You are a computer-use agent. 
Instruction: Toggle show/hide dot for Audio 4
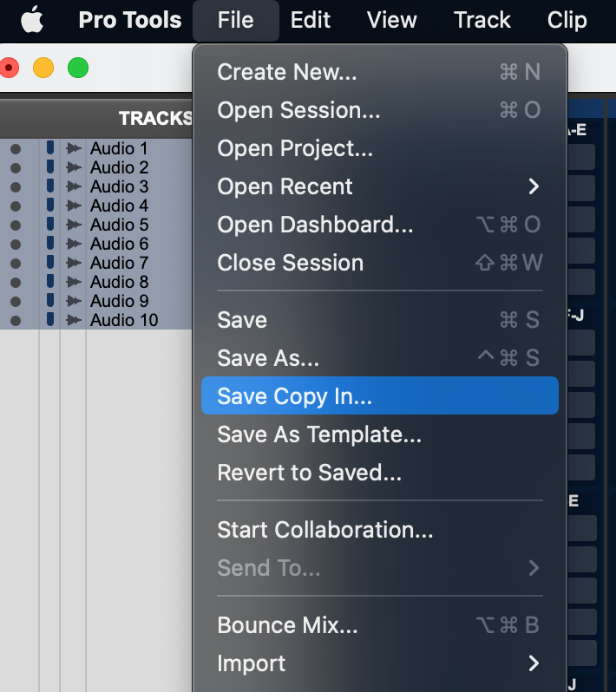(x=16, y=206)
